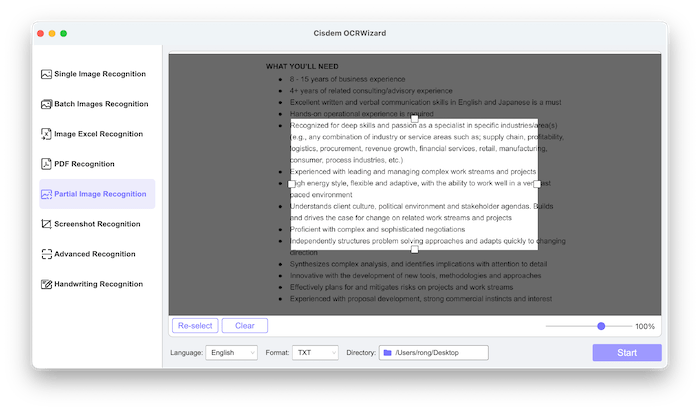Click the Image Excel Recognition icon
Image resolution: width=700 pixels, height=411 pixels.
(46, 134)
